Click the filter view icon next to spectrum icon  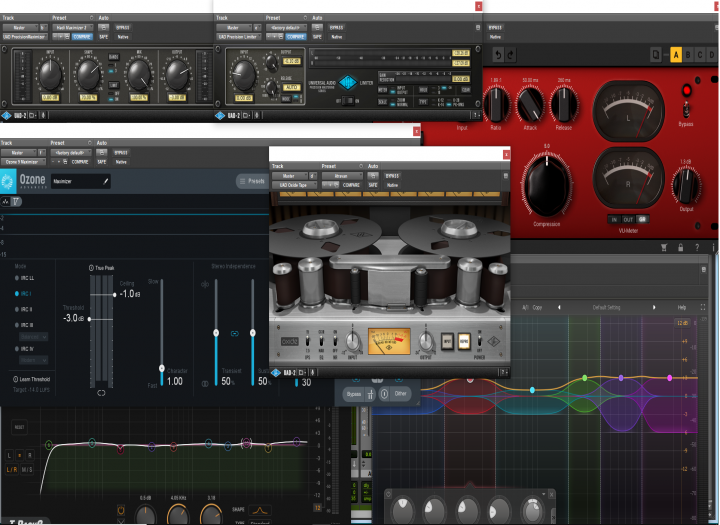[16, 201]
